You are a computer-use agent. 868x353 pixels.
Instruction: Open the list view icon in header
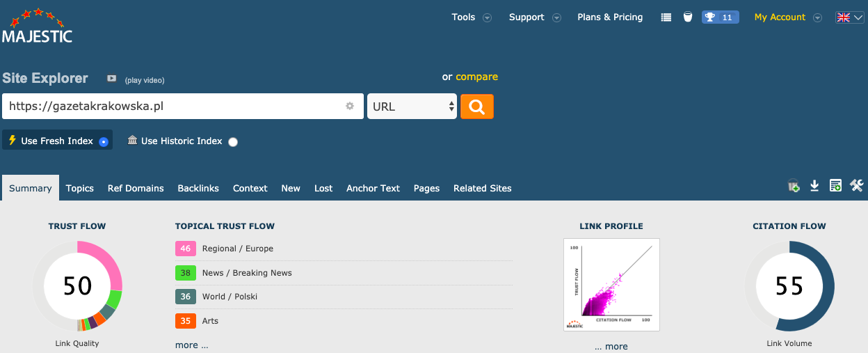(666, 17)
